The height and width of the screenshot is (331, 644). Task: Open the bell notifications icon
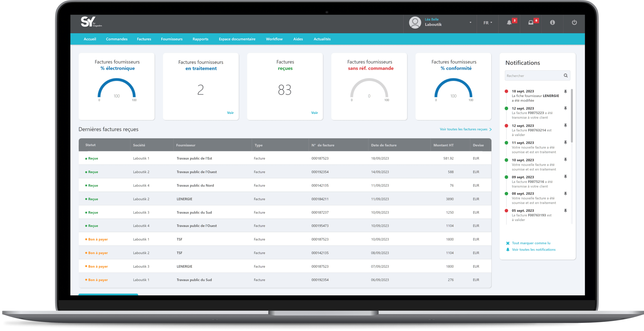[x=509, y=23]
